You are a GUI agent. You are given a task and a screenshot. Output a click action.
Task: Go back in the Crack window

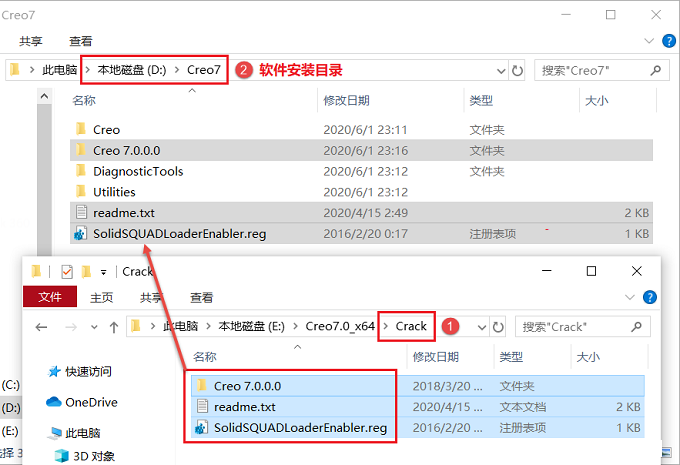coord(41,327)
